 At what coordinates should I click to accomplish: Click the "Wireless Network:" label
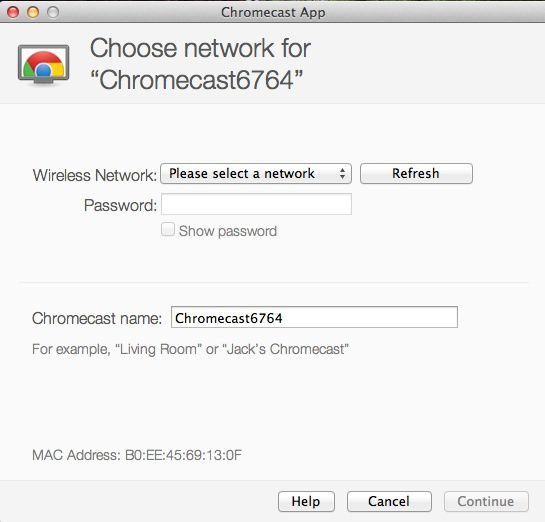[95, 175]
